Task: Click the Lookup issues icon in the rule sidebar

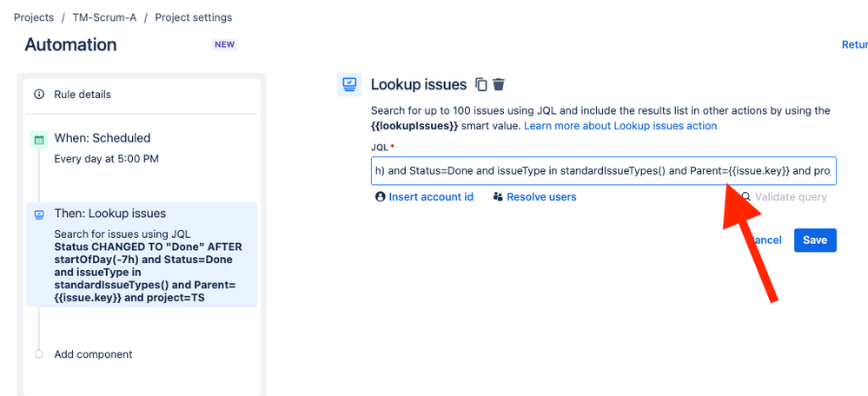Action: point(39,214)
